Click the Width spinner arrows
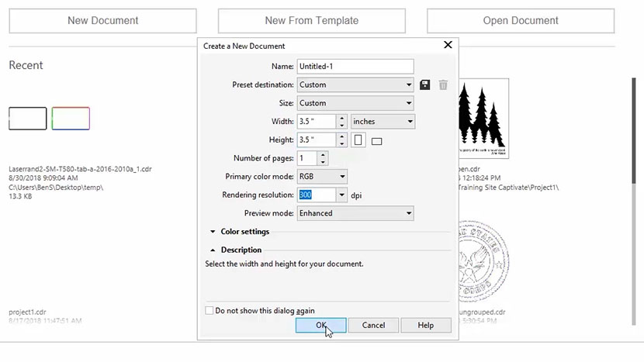 [341, 122]
